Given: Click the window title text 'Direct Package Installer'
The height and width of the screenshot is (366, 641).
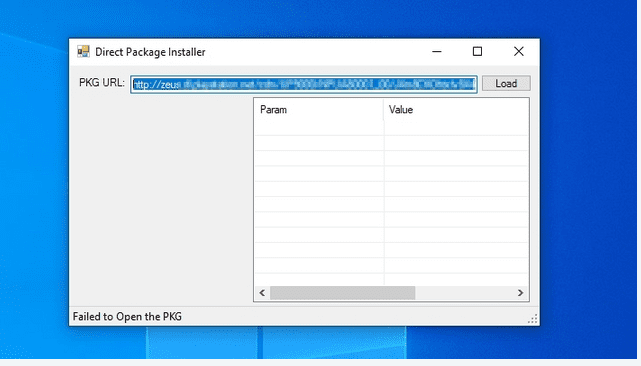Looking at the screenshot, I should coord(150,52).
